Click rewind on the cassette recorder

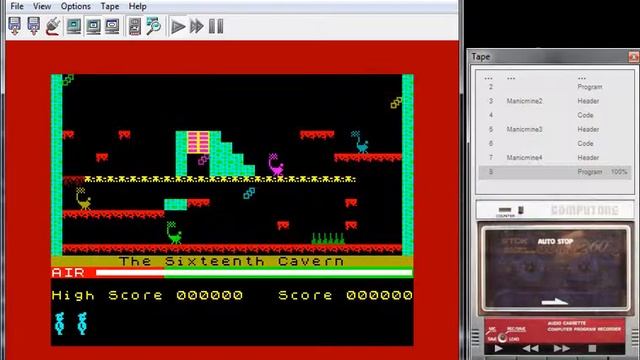(530, 348)
